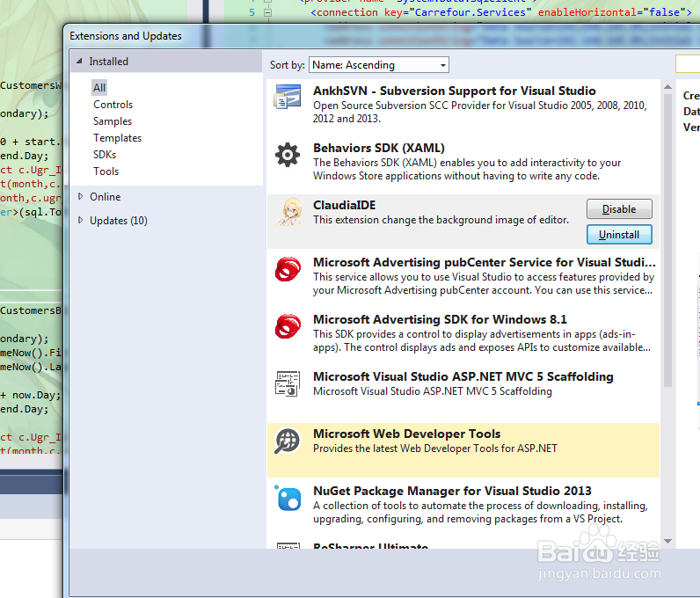This screenshot has width=700, height=598.
Task: Click the AnkhSVN extension icon
Action: point(287,97)
